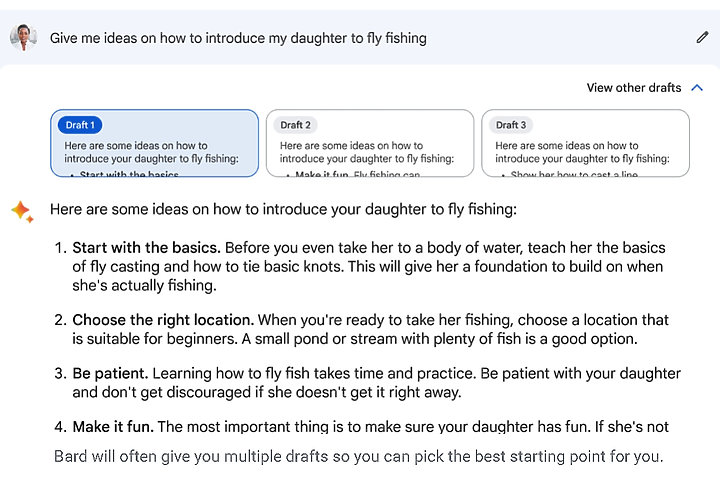Viewport: 720px width, 480px height.
Task: Click the response intro sentence
Action: pos(283,209)
